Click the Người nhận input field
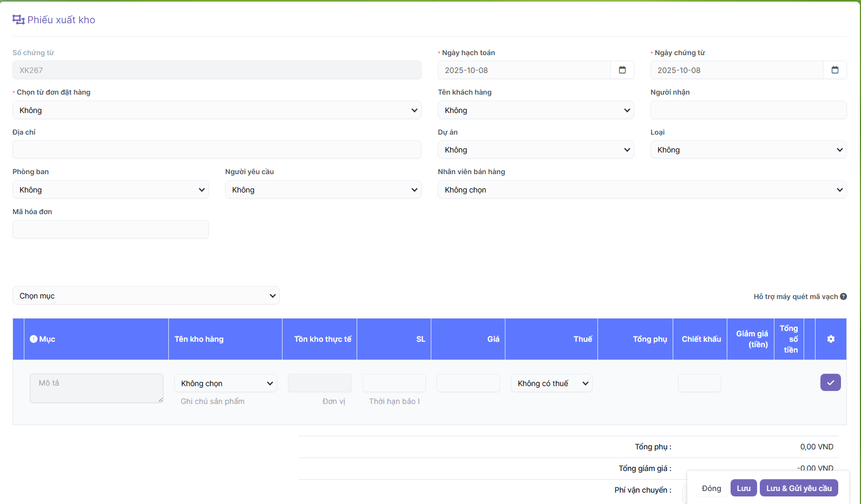861x504 pixels. 748,110
